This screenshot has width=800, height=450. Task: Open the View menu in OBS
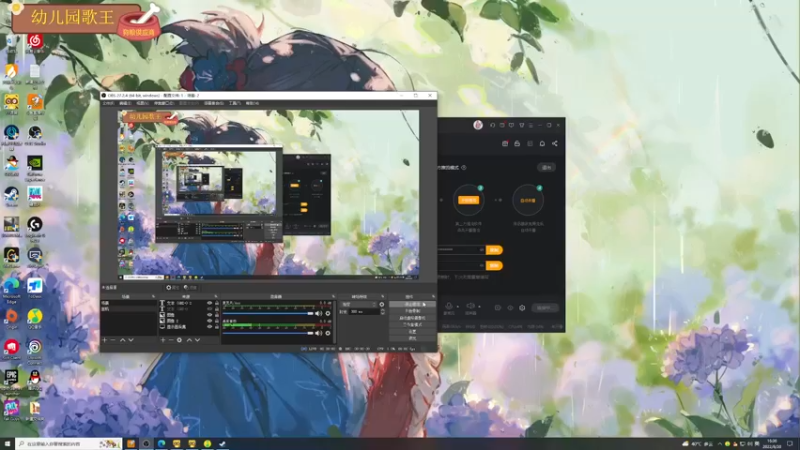click(143, 103)
